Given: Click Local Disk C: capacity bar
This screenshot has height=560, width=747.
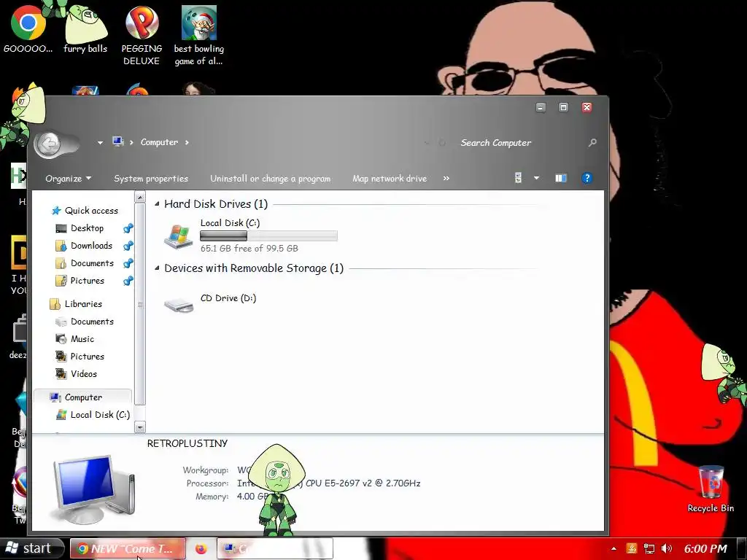Looking at the screenshot, I should [x=268, y=236].
